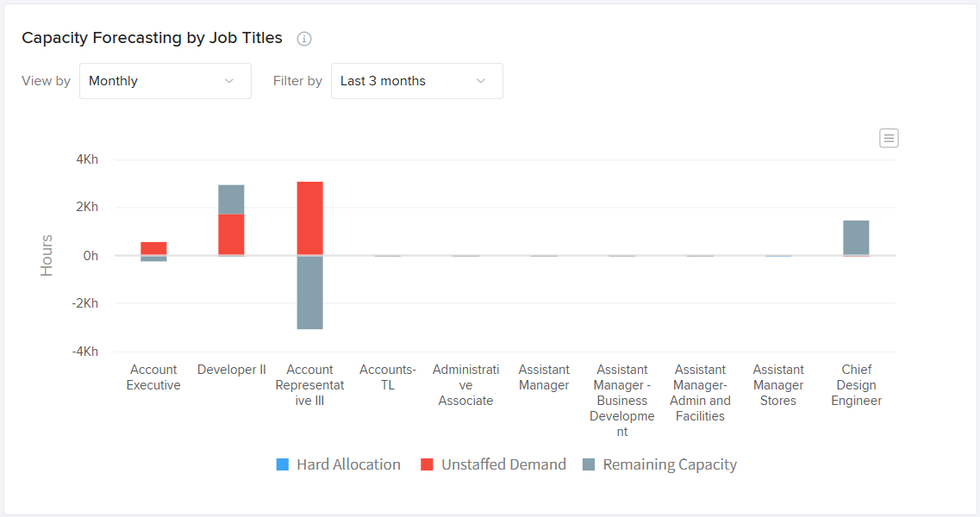Screen dimensions: 980x517
Task: Expand the Last 3 months filter dropdown
Action: (x=416, y=81)
